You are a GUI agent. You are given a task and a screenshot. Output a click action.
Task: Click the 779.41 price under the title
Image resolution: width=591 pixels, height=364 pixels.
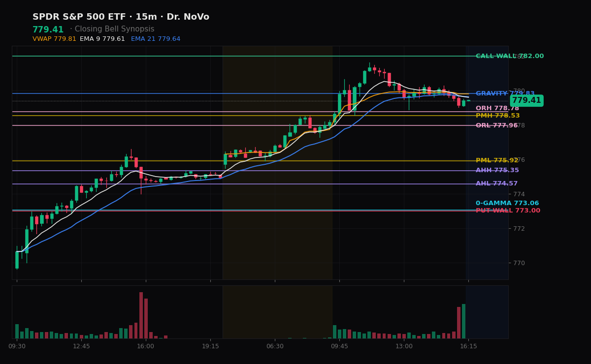(48, 30)
